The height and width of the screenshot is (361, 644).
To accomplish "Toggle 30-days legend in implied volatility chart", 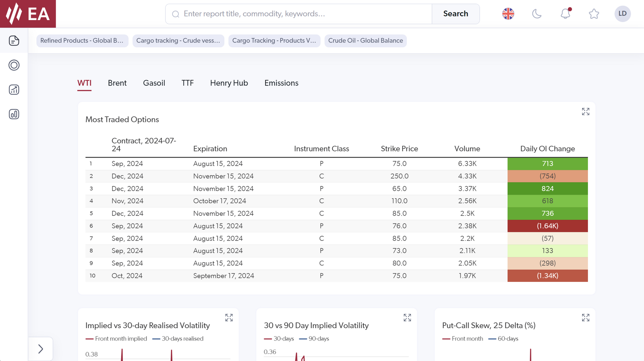I will click(279, 339).
